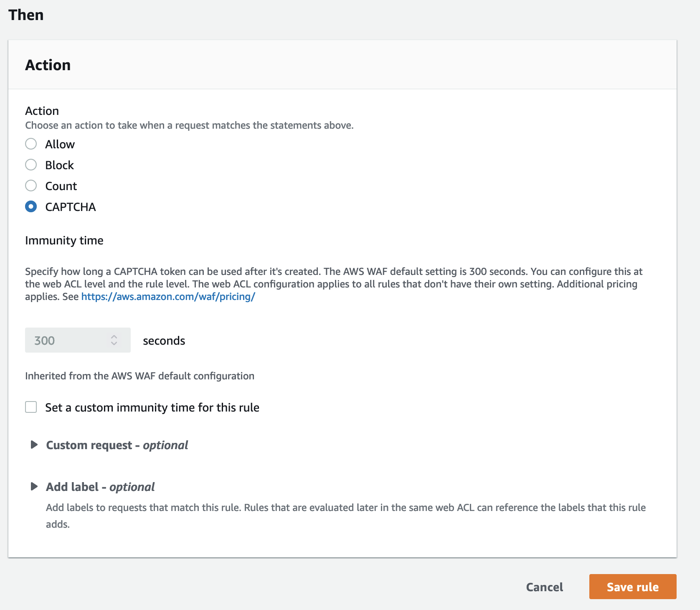Expand the Add label triangle arrow
This screenshot has height=610, width=700.
[x=34, y=487]
